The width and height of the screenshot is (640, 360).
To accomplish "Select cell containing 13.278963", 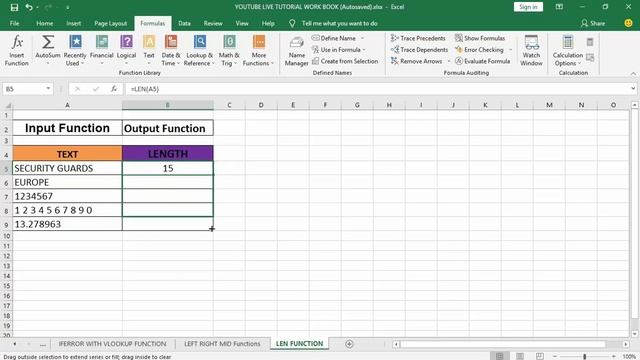I will [67, 224].
